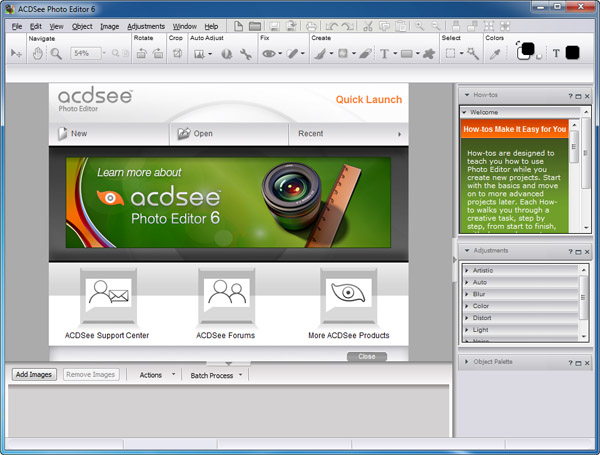Open the Batch Process dropdown

coord(217,375)
